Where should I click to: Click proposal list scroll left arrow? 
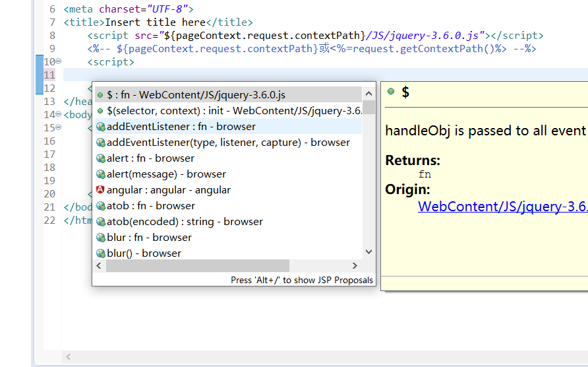coord(99,265)
